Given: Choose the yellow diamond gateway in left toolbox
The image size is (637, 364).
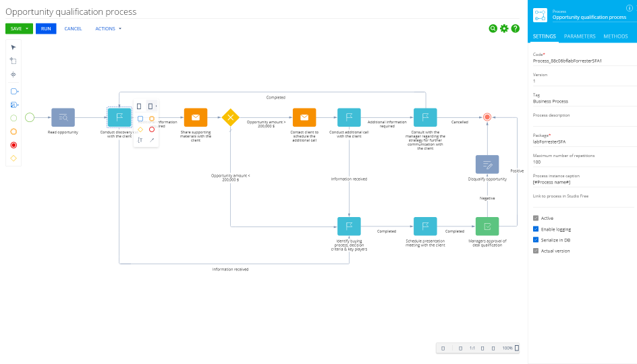Looking at the screenshot, I should 13,158.
